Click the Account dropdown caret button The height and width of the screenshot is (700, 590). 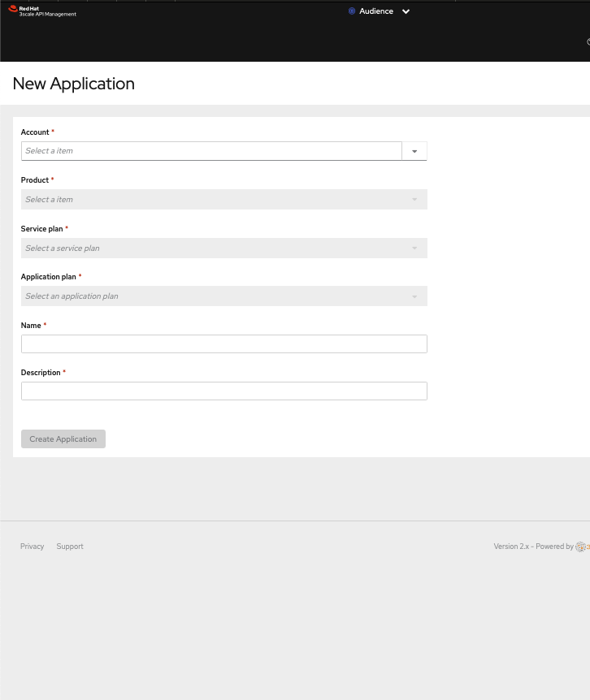coord(414,151)
